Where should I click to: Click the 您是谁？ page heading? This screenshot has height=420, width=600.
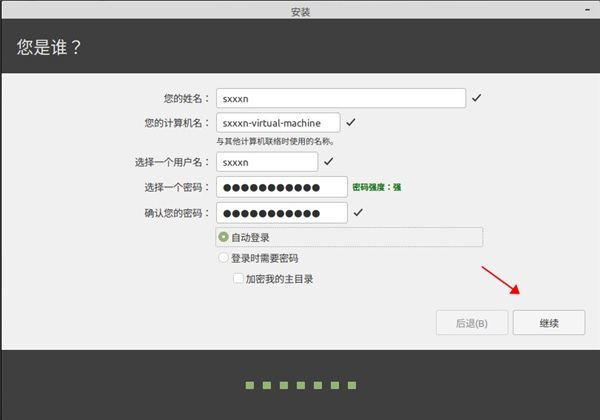47,47
